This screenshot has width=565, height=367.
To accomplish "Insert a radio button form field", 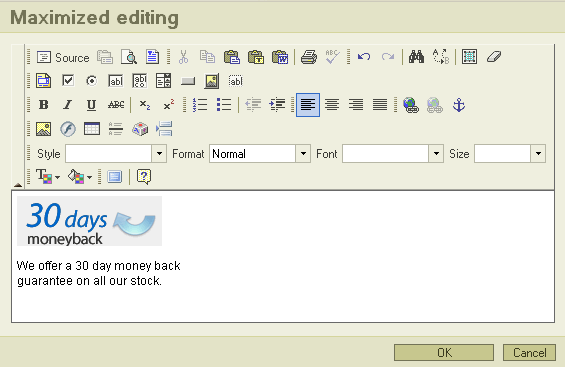I will coord(92,81).
